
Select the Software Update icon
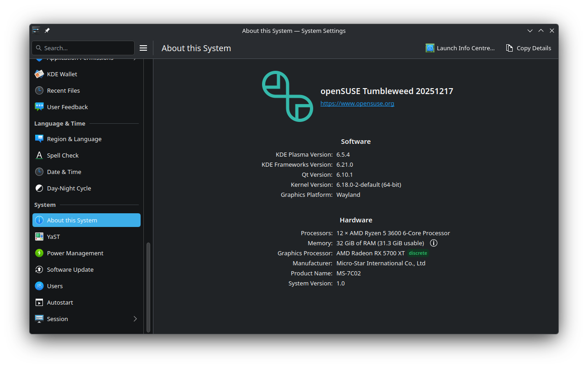coord(39,269)
